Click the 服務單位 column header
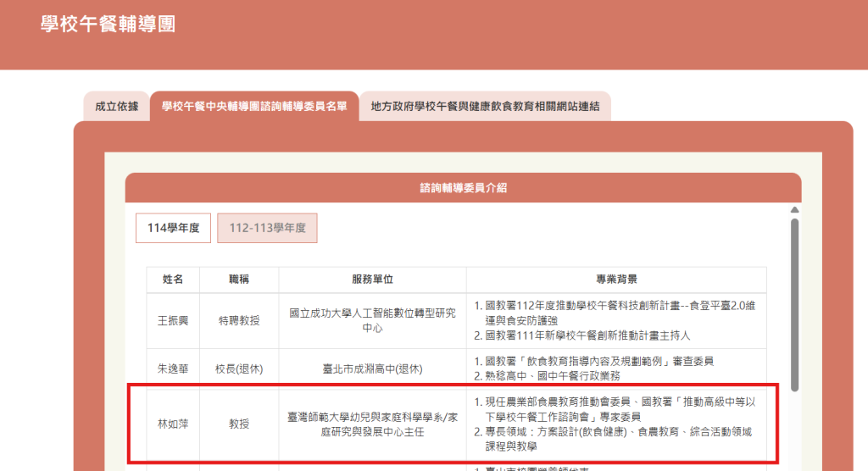 (x=372, y=280)
